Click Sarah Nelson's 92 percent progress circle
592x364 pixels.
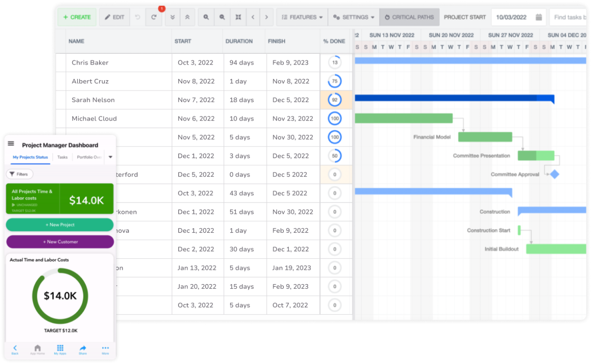pyautogui.click(x=335, y=100)
